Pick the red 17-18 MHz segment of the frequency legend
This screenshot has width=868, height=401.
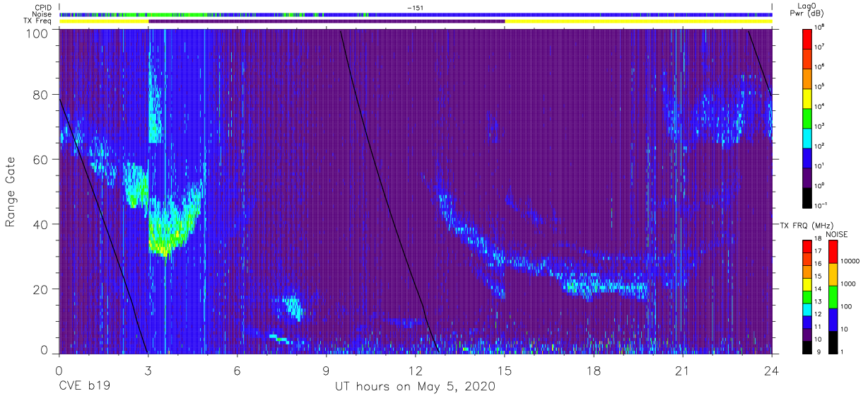pyautogui.click(x=807, y=246)
